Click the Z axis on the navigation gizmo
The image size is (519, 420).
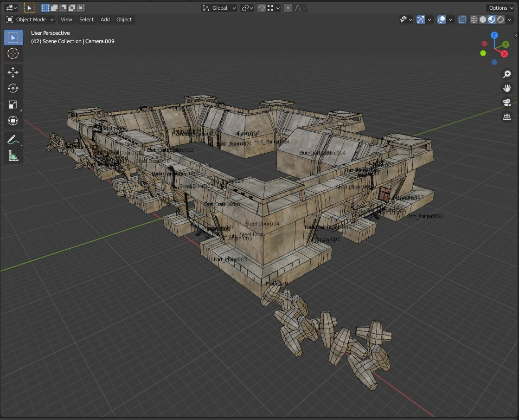(494, 35)
